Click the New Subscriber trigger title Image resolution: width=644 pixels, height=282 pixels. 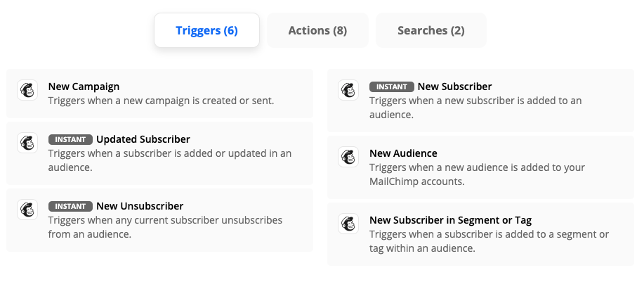[x=454, y=86]
